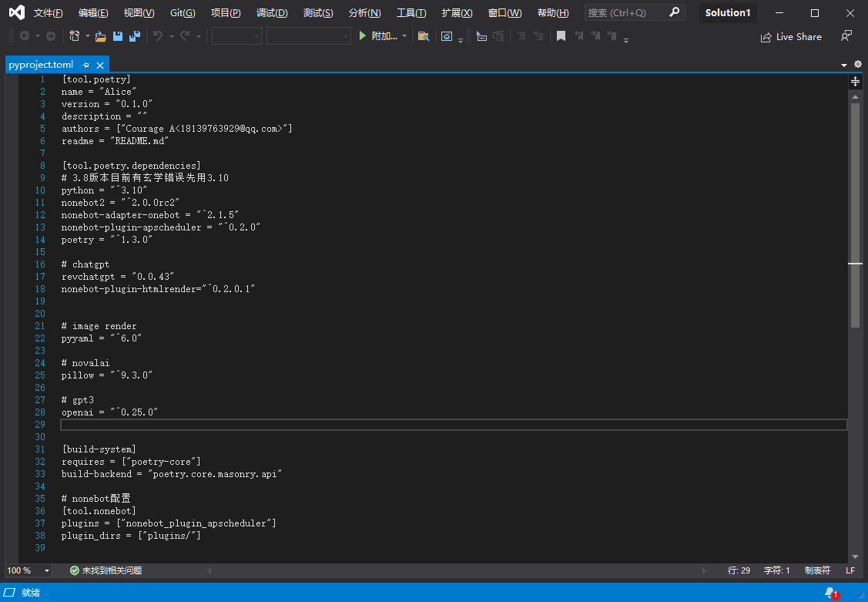Screen dimensions: 868x602
Task: Click the redo arrow icon
Action: pos(186,36)
